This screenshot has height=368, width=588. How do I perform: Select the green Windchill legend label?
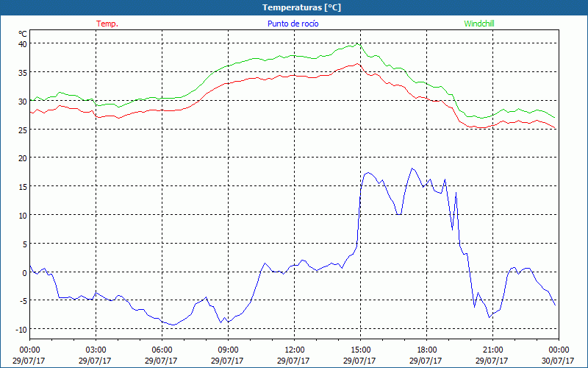coord(479,24)
